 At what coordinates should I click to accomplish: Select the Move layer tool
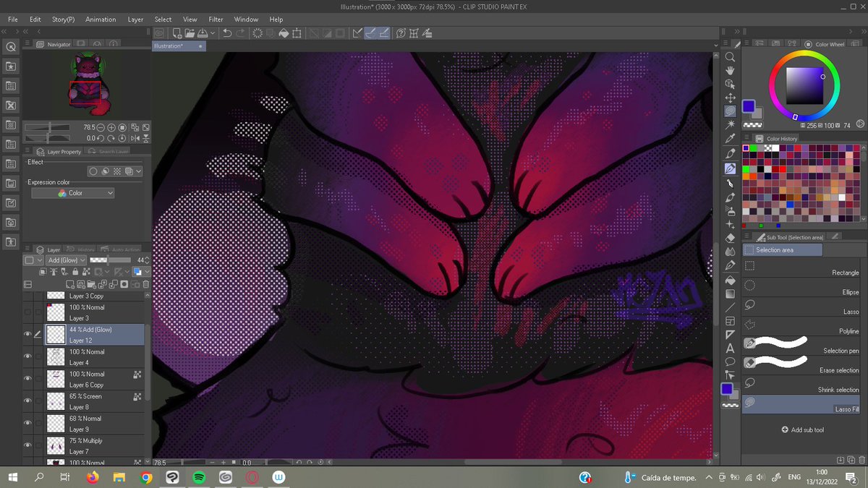(731, 98)
